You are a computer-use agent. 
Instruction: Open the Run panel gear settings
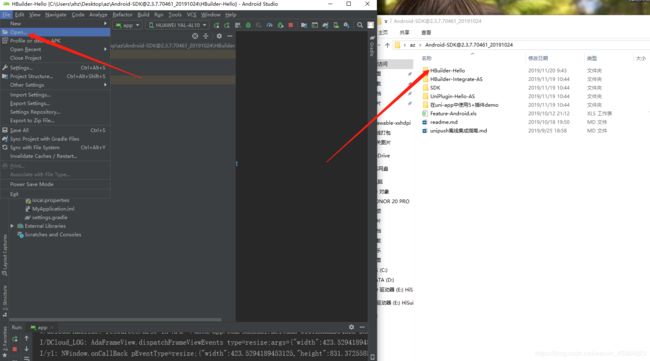(351, 327)
